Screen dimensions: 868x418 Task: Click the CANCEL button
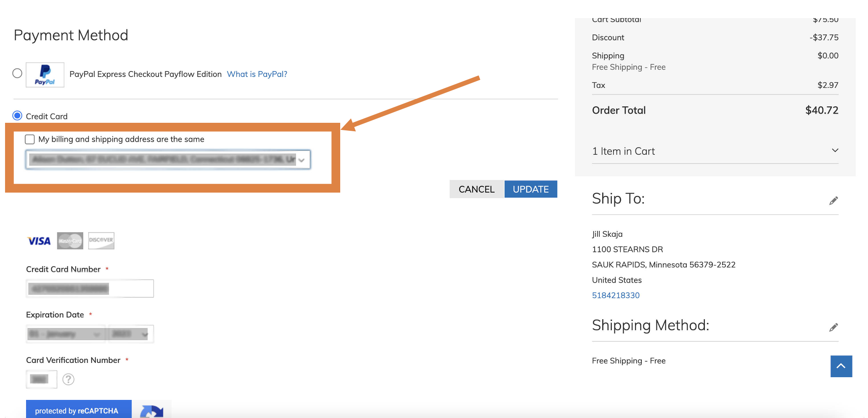tap(476, 189)
